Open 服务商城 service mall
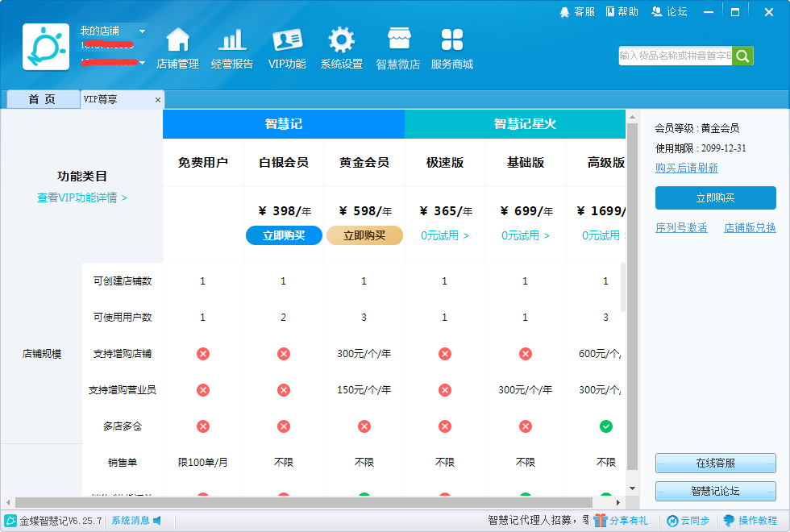Viewport: 790px width, 532px height. 452,48
